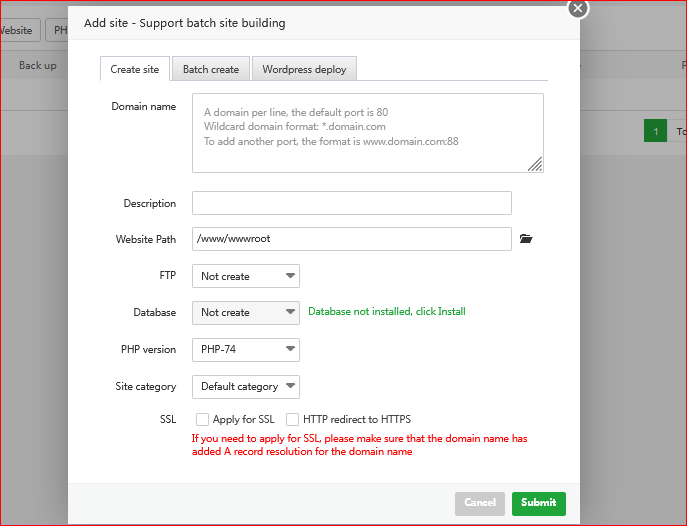Screen dimensions: 687x526
Task: Click the folder icon beside Website Path
Action: [527, 239]
